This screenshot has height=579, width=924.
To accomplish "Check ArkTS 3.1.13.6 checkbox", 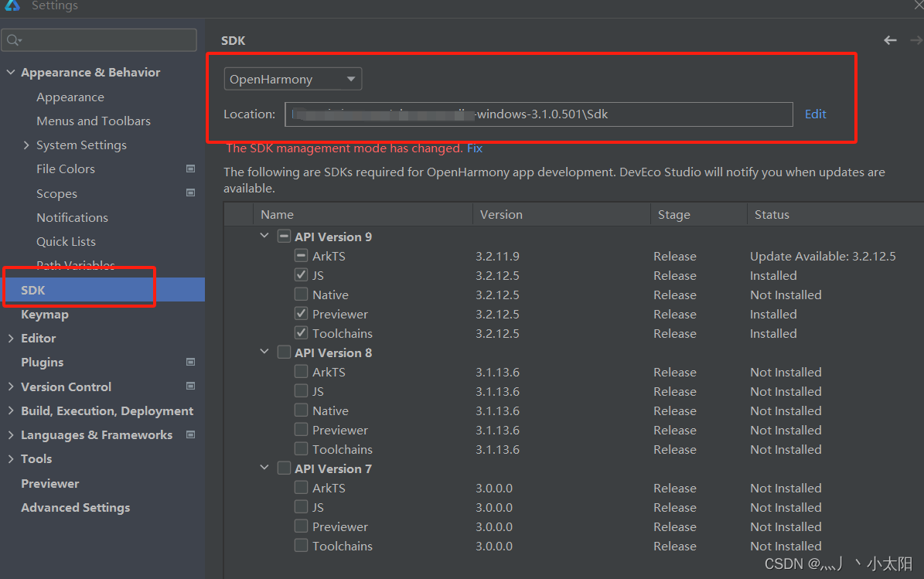I will [x=301, y=372].
